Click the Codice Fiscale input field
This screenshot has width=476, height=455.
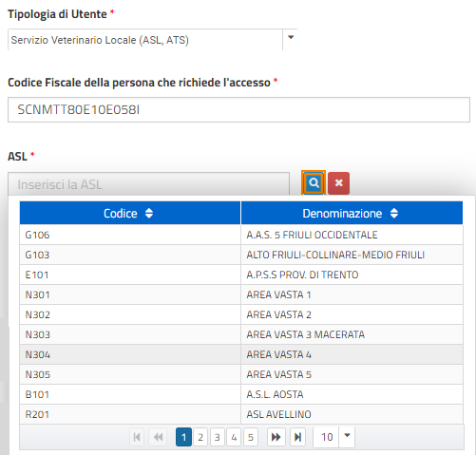[x=238, y=109]
